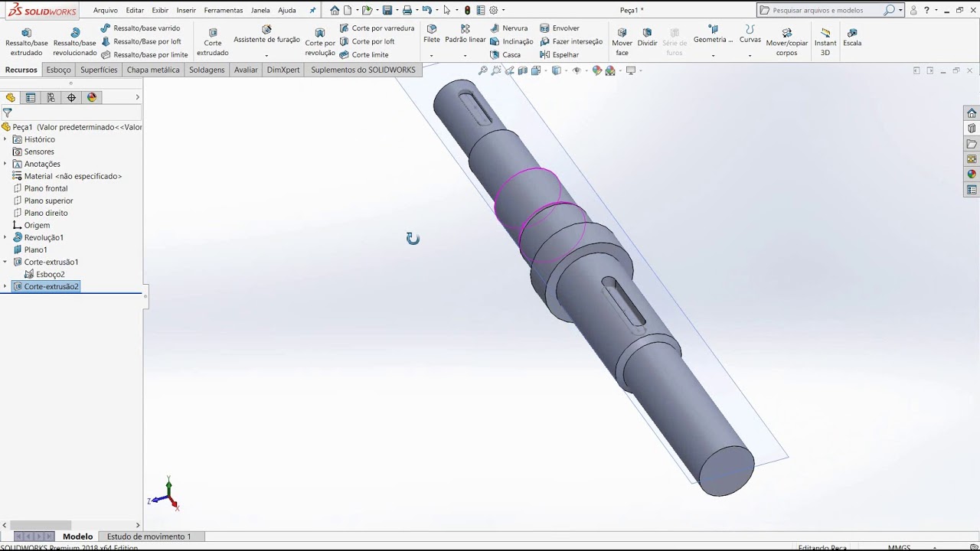Activate the Casca shell tool
Image resolution: width=980 pixels, height=551 pixels.
coord(505,55)
